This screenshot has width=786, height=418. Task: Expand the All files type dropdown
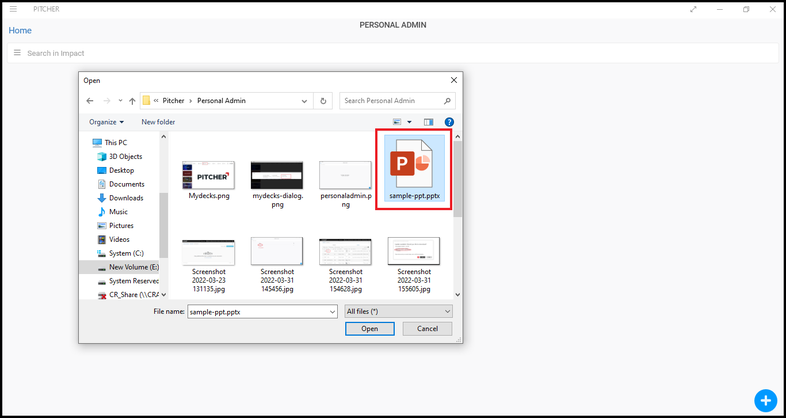[x=398, y=312]
